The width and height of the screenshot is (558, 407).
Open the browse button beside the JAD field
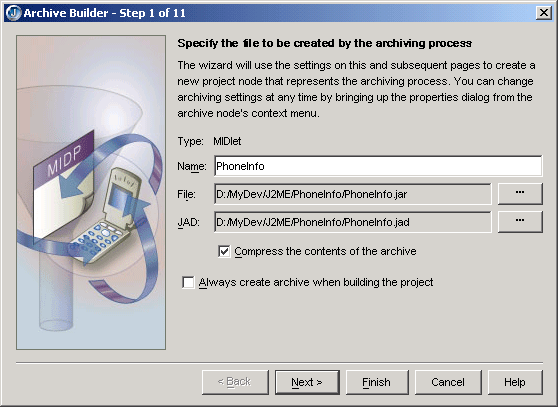520,222
